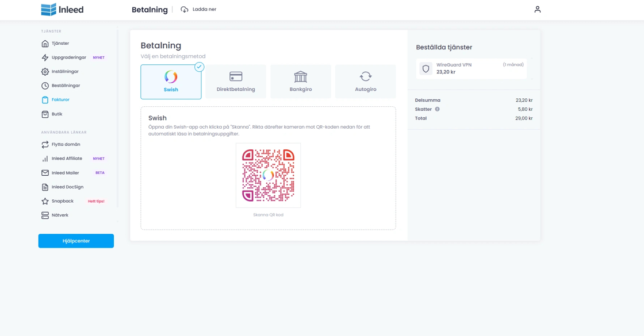Go to Flytta domän
644x336 pixels.
click(66, 145)
